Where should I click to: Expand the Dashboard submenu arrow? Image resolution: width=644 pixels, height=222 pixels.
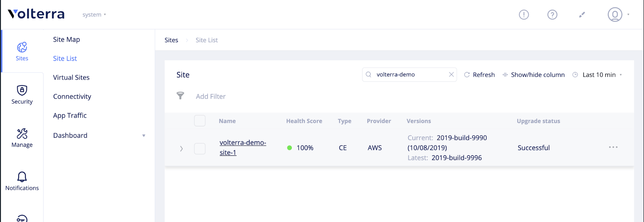click(x=144, y=136)
